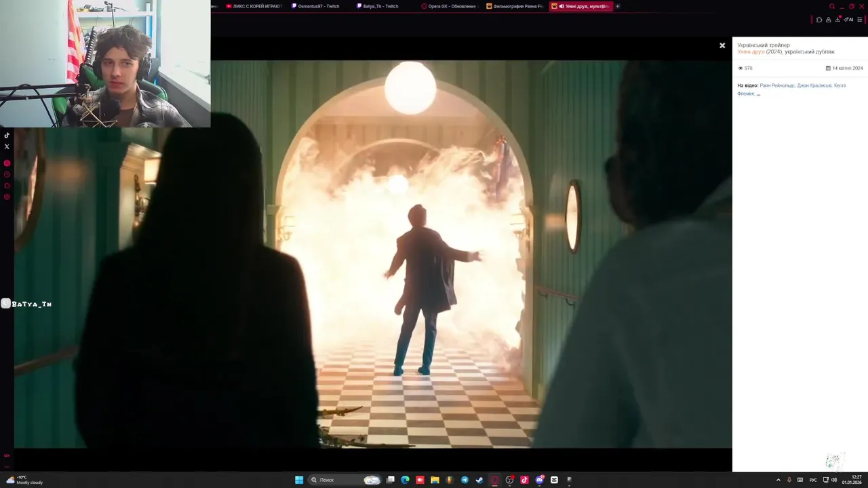Image resolution: width=868 pixels, height=488 pixels.
Task: Open Джон Красінські actor link
Action: [814, 85]
